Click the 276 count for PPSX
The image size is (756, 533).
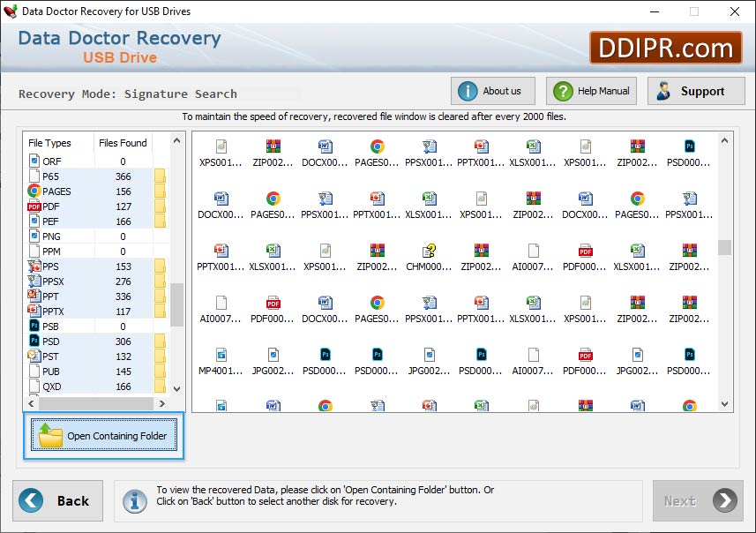click(x=123, y=282)
